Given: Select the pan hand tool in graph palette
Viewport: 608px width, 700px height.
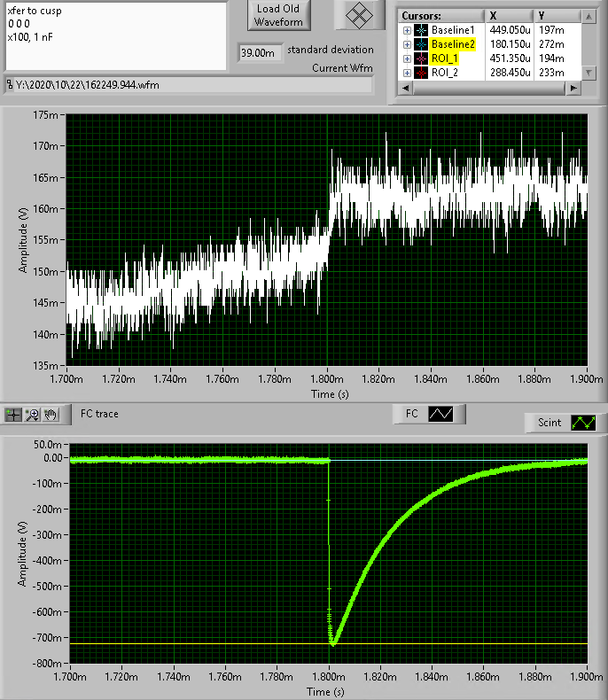Looking at the screenshot, I should pos(51,414).
